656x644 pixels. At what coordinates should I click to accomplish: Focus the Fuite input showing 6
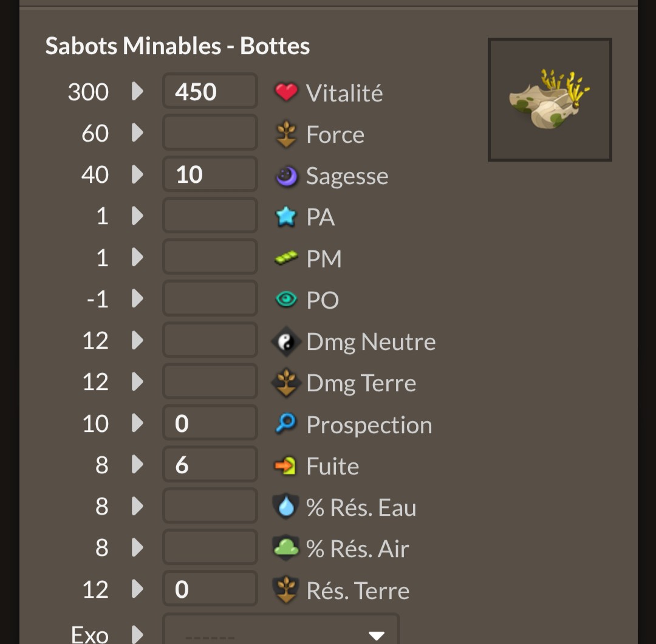[210, 464]
